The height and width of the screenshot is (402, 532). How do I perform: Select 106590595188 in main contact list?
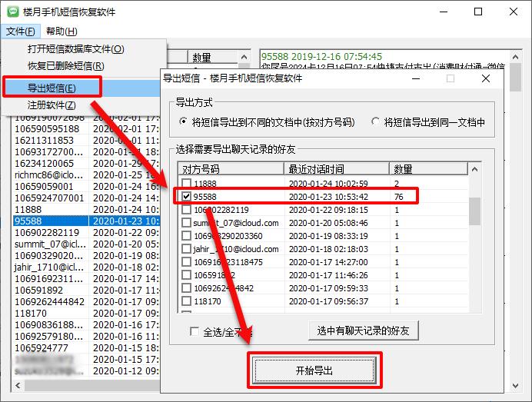click(x=86, y=129)
